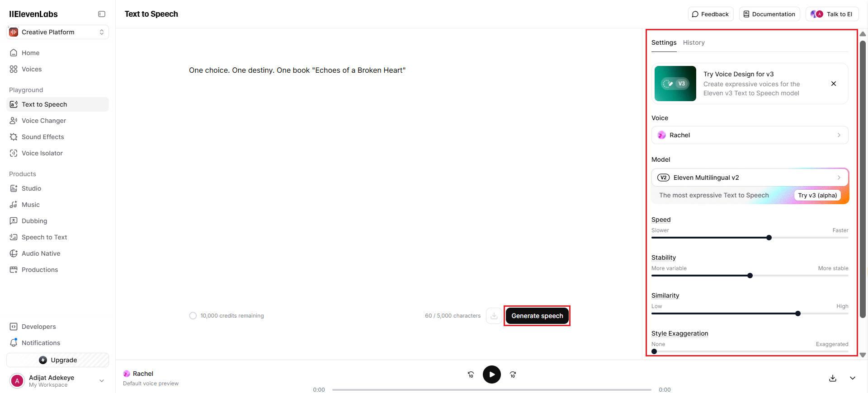Download audio from the player bar

click(x=833, y=378)
